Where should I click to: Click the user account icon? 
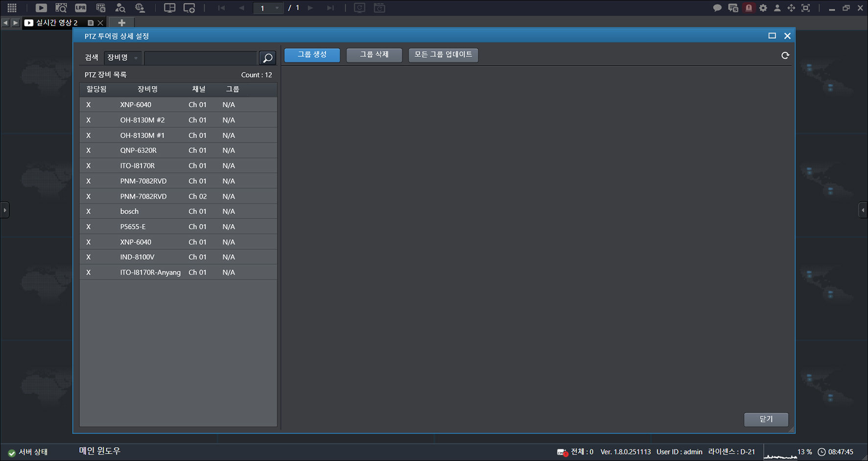[x=777, y=8]
